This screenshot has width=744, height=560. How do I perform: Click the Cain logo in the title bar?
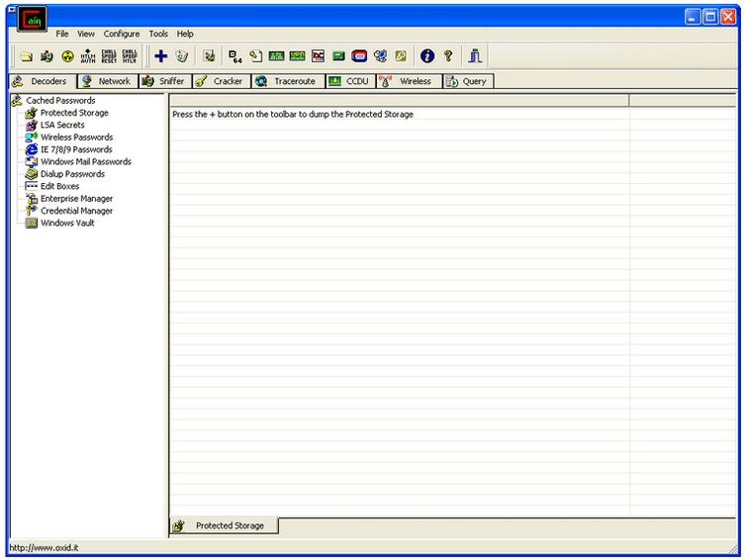(33, 20)
